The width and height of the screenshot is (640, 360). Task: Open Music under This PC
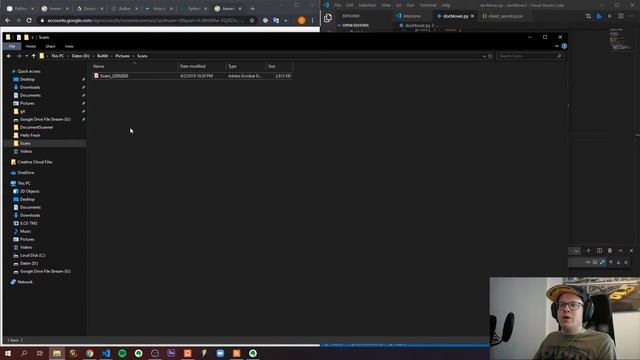[x=25, y=231]
